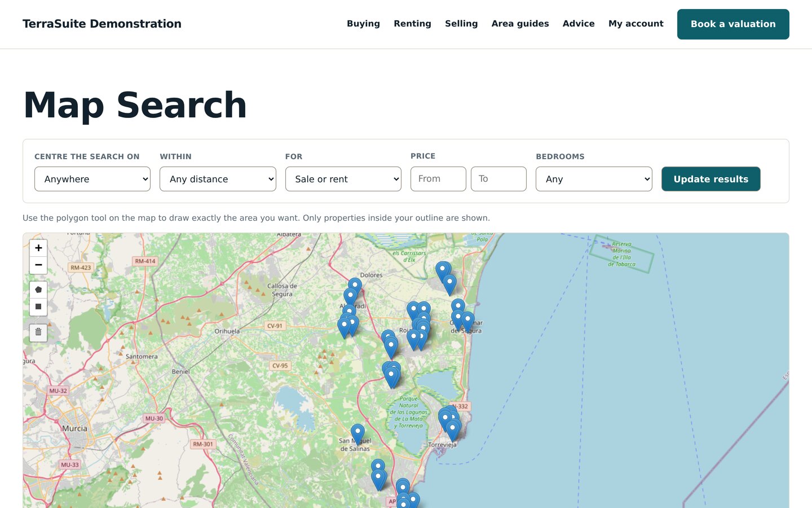Click the Murcia label on the map

tap(75, 428)
